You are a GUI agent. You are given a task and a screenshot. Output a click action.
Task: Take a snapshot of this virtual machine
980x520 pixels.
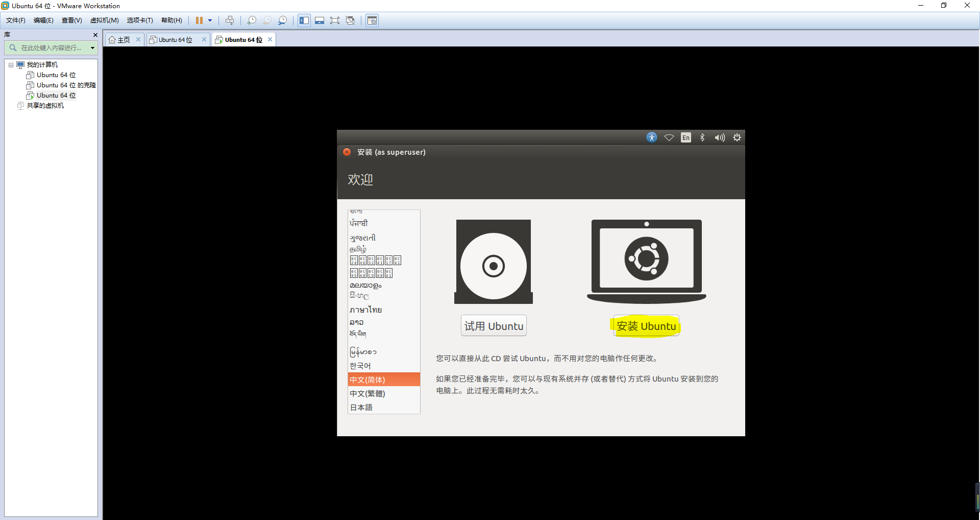click(252, 20)
